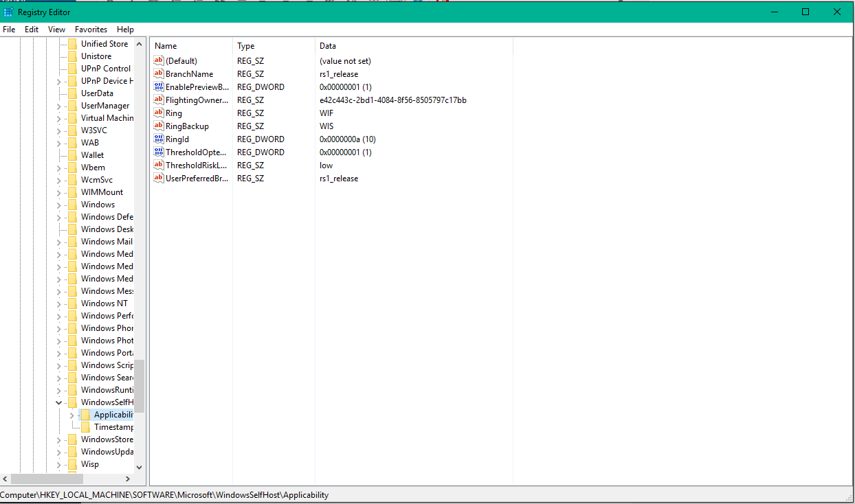The image size is (855, 504).
Task: Click the tree horizontal scrollbar left arrow
Action: [x=5, y=479]
